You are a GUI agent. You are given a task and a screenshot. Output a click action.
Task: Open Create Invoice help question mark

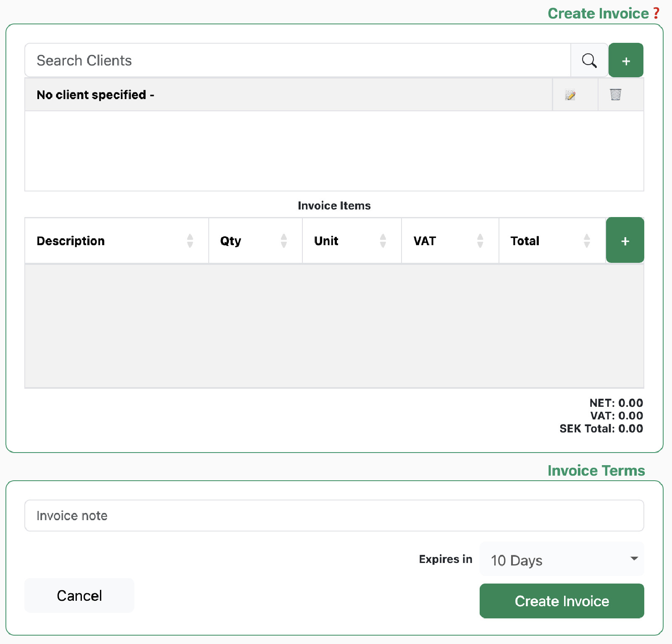pos(656,13)
